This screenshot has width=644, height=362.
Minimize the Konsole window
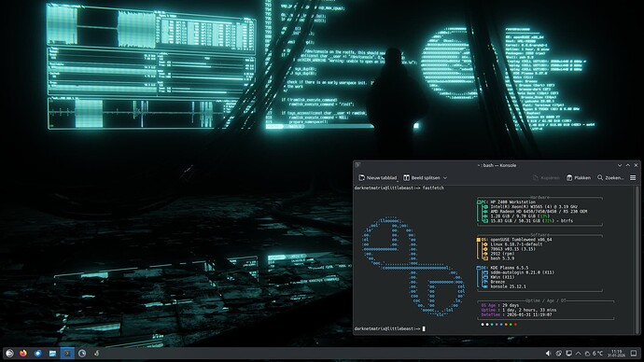click(x=620, y=165)
